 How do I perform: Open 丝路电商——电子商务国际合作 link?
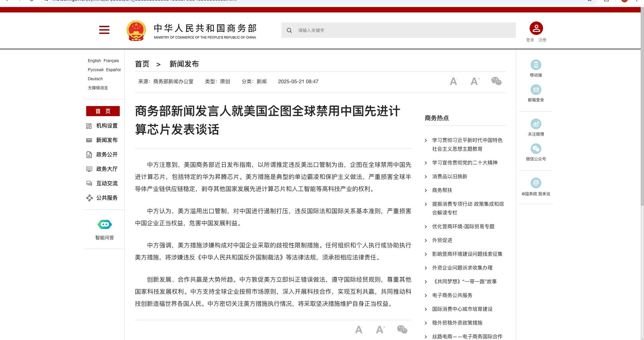click(x=467, y=337)
